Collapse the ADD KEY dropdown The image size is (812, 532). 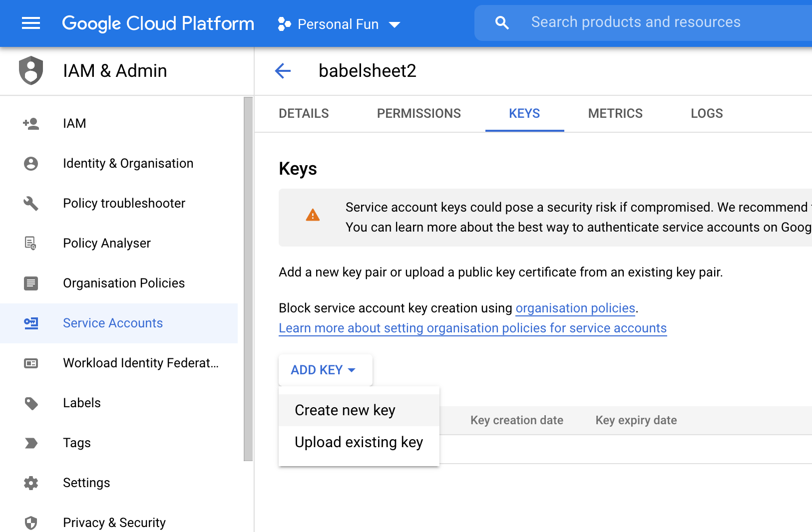[x=325, y=370]
